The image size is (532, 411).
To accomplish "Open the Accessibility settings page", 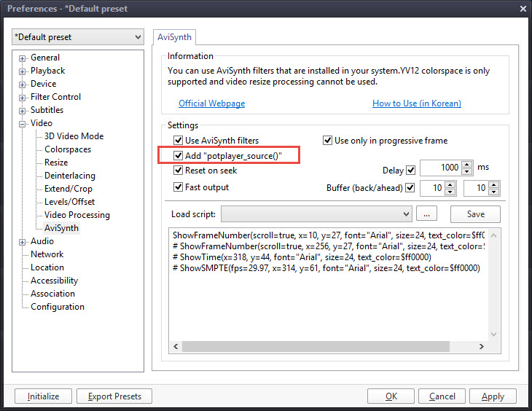I will point(54,281).
